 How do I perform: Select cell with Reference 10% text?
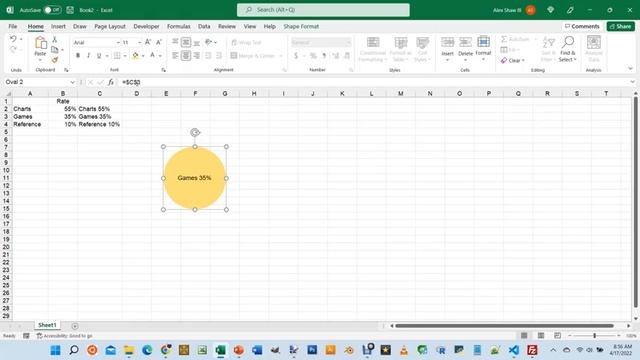[x=99, y=124]
